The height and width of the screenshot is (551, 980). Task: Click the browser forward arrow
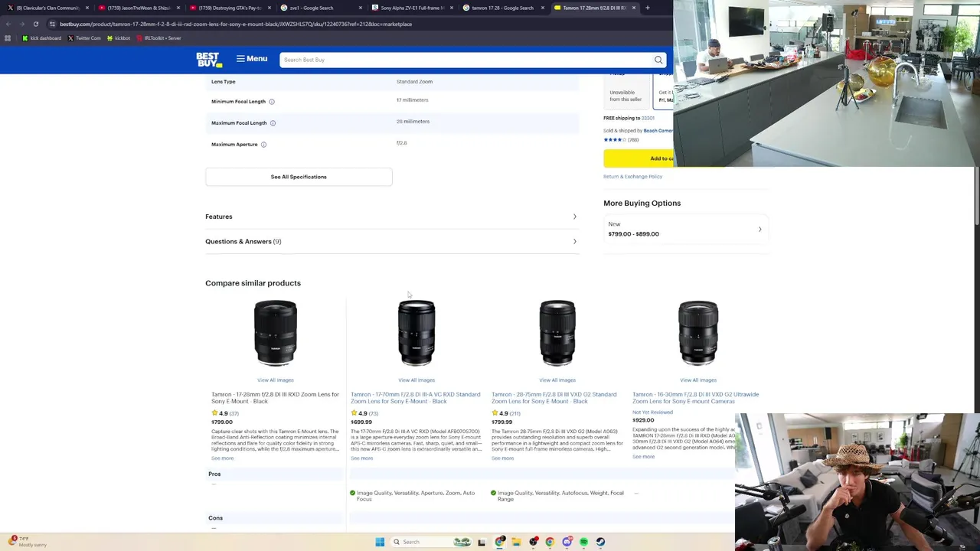click(x=21, y=24)
